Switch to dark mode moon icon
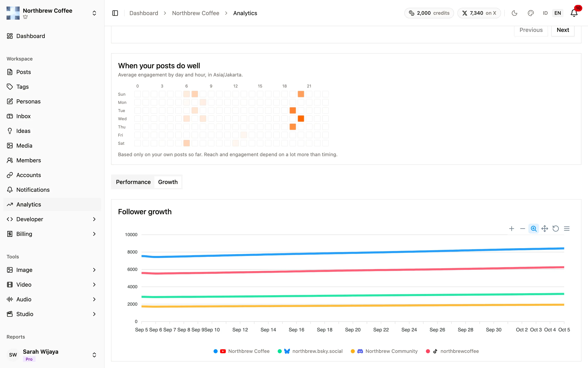 (514, 13)
